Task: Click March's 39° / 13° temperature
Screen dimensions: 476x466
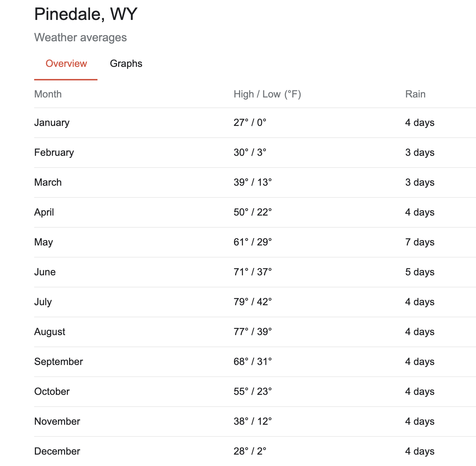Action: (253, 182)
